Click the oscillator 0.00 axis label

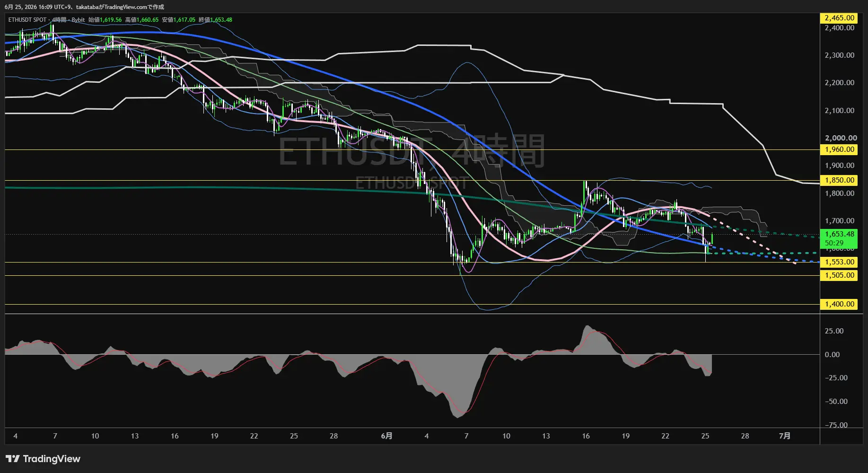832,355
